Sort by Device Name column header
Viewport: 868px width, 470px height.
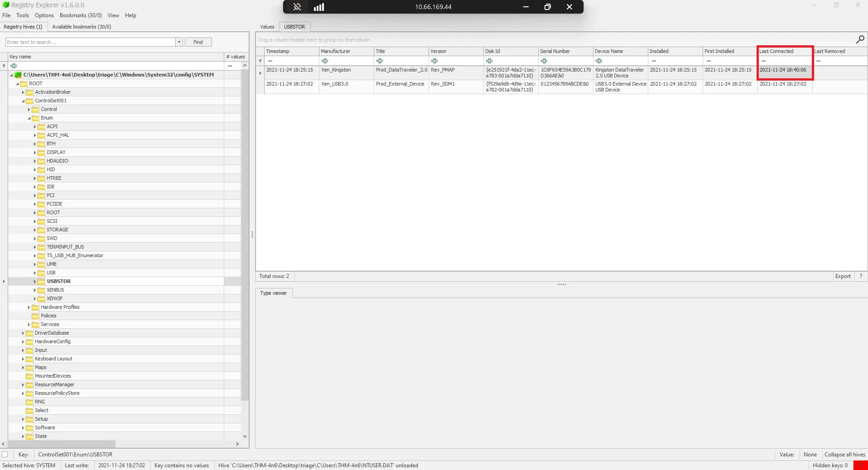coord(620,51)
